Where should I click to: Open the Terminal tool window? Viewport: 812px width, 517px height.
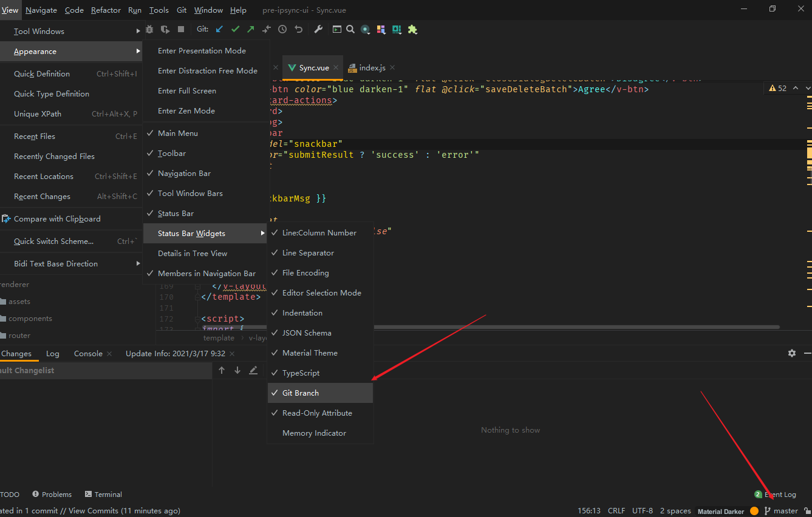(x=103, y=495)
